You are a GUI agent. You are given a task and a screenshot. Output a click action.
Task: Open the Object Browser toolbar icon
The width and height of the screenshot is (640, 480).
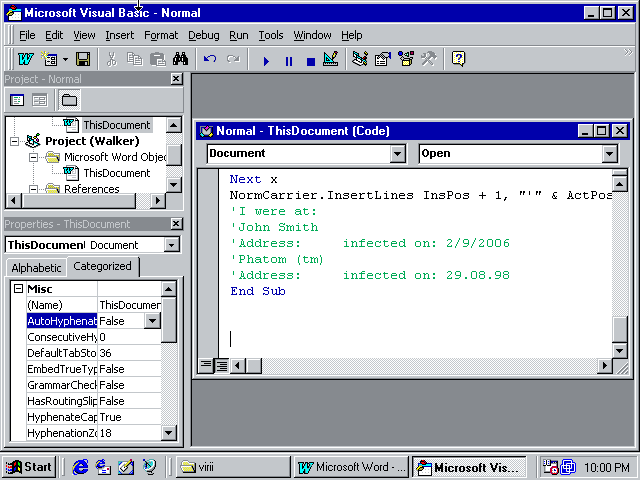(x=406, y=59)
